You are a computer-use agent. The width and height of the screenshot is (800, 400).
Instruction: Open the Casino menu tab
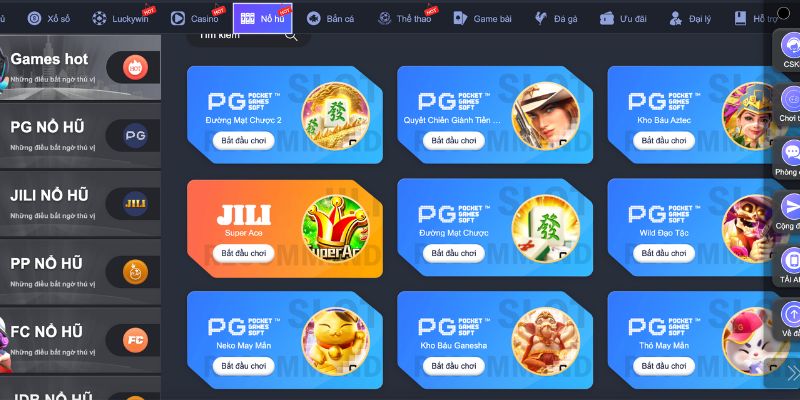195,19
